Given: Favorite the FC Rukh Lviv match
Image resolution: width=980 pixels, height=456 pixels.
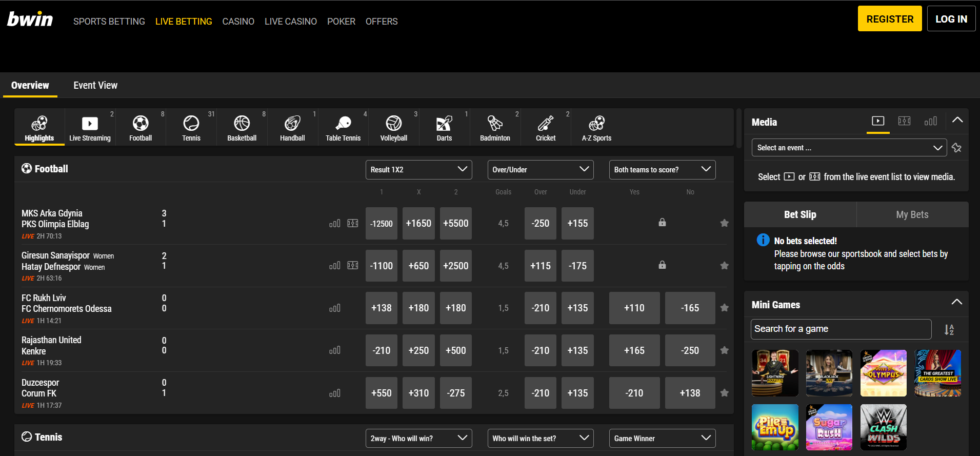Looking at the screenshot, I should pyautogui.click(x=724, y=308).
